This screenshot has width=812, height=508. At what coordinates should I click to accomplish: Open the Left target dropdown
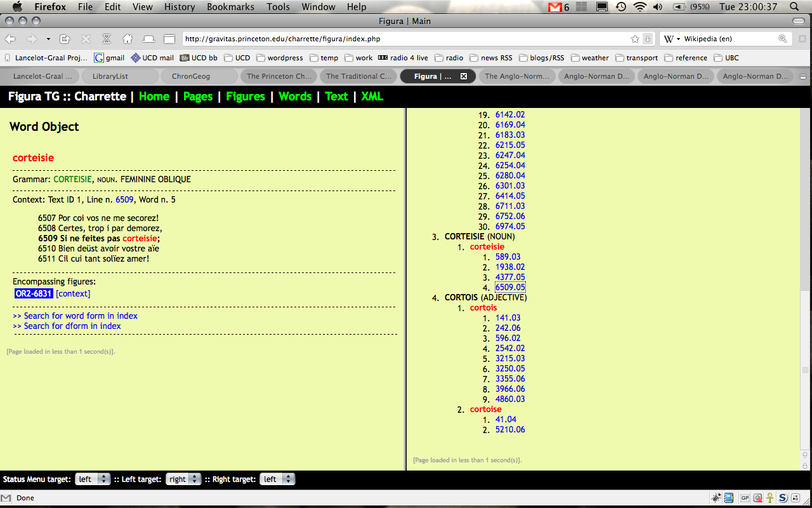click(183, 479)
